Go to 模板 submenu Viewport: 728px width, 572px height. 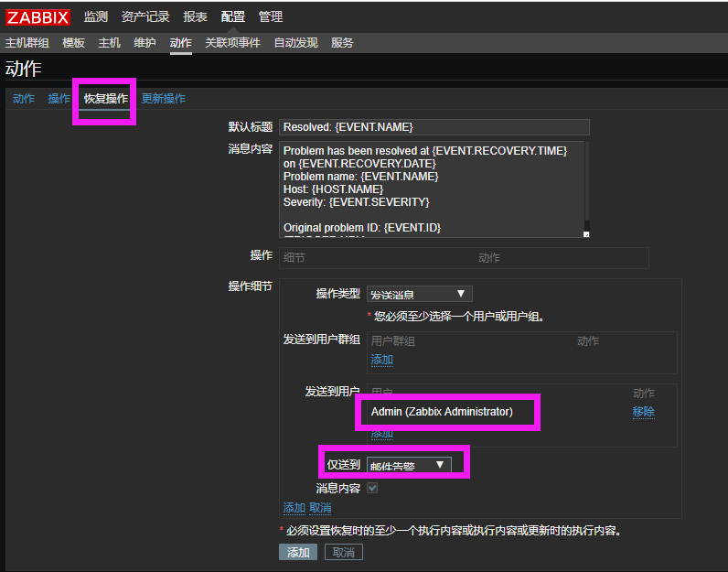click(73, 43)
